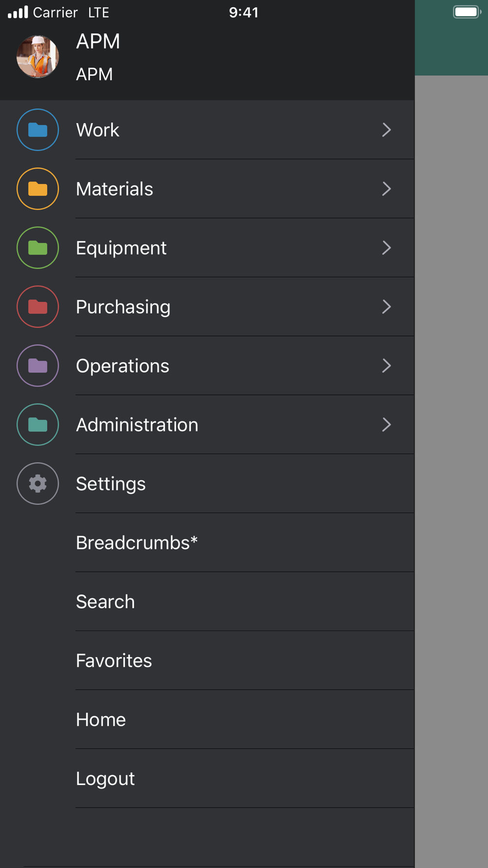Expand the Equipment chevron arrow
The height and width of the screenshot is (868, 488).
[x=386, y=248]
